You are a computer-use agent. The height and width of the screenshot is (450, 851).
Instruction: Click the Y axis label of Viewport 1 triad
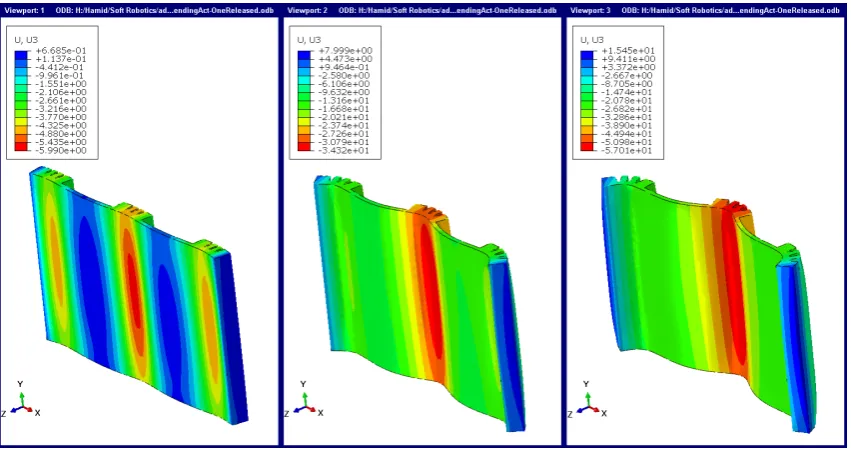click(x=20, y=384)
